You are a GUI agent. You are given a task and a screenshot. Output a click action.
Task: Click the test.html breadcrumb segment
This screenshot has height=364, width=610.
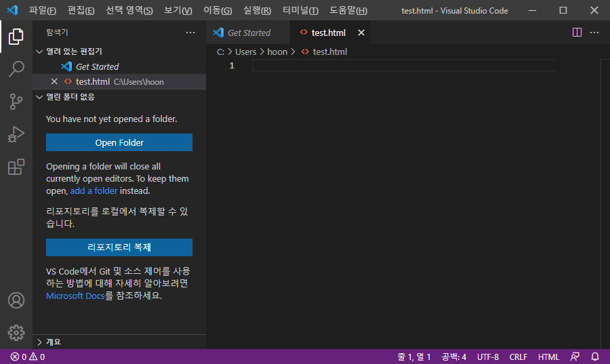click(x=330, y=52)
